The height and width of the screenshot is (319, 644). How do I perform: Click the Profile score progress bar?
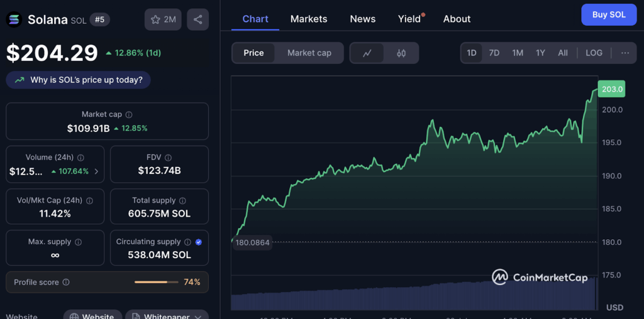click(155, 283)
